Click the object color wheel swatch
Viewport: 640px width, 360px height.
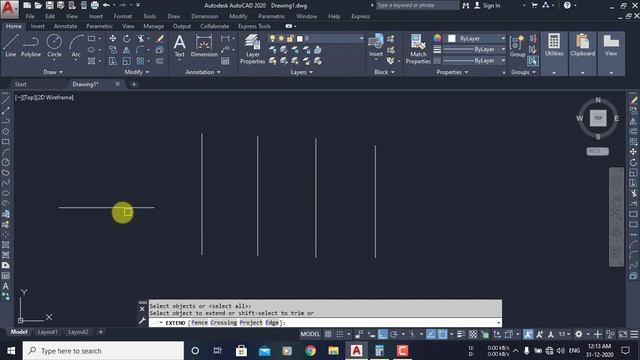[437, 38]
